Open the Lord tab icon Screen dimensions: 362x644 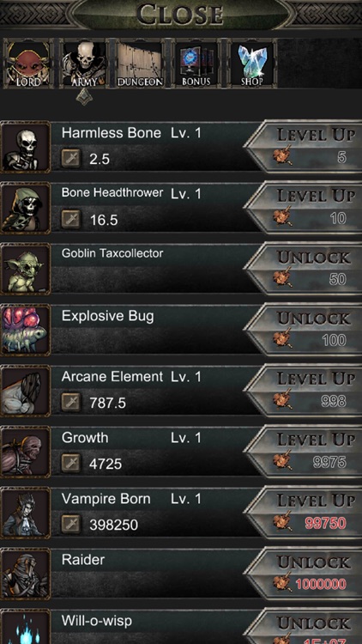coord(28,64)
